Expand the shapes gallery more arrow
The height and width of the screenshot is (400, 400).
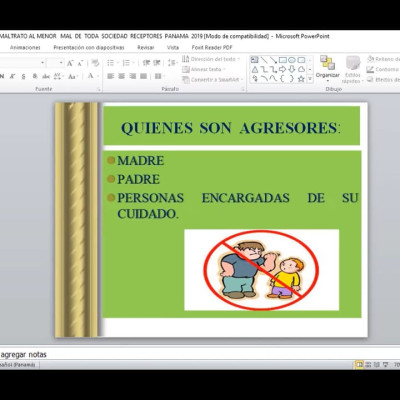coord(310,79)
